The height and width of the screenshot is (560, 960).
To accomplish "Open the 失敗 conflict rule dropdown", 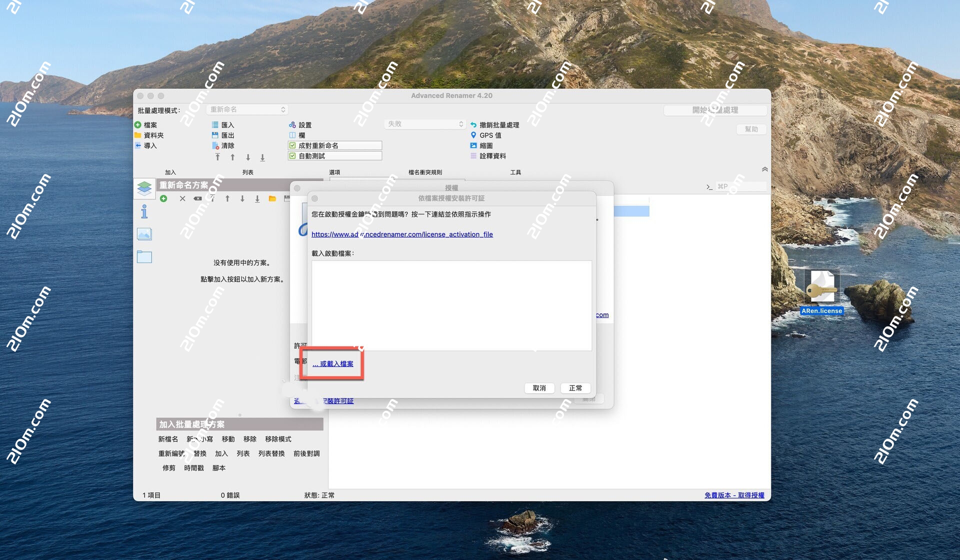I will coord(424,123).
